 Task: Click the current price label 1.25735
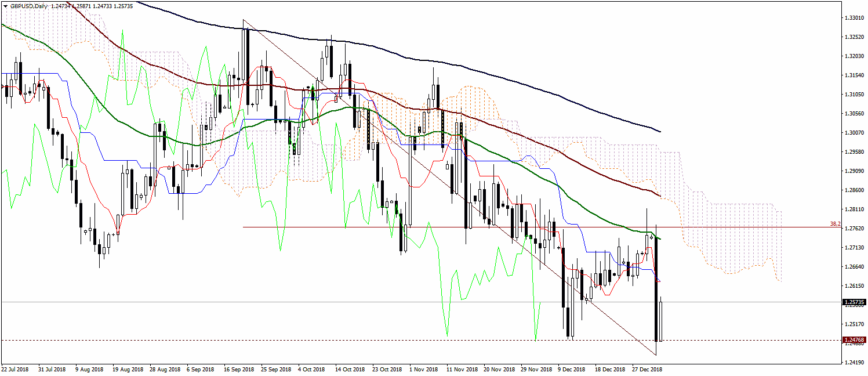(x=855, y=302)
